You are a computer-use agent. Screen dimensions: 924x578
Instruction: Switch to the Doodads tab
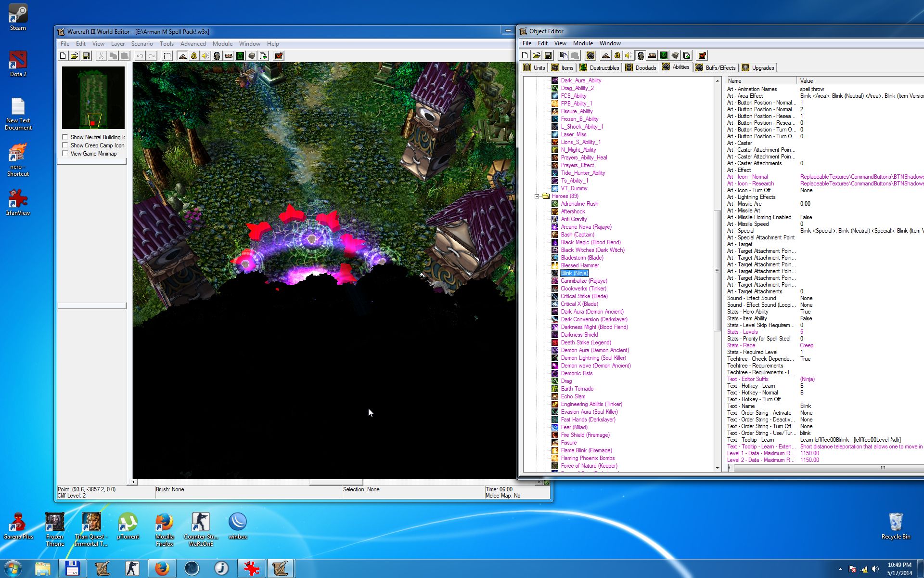641,68
